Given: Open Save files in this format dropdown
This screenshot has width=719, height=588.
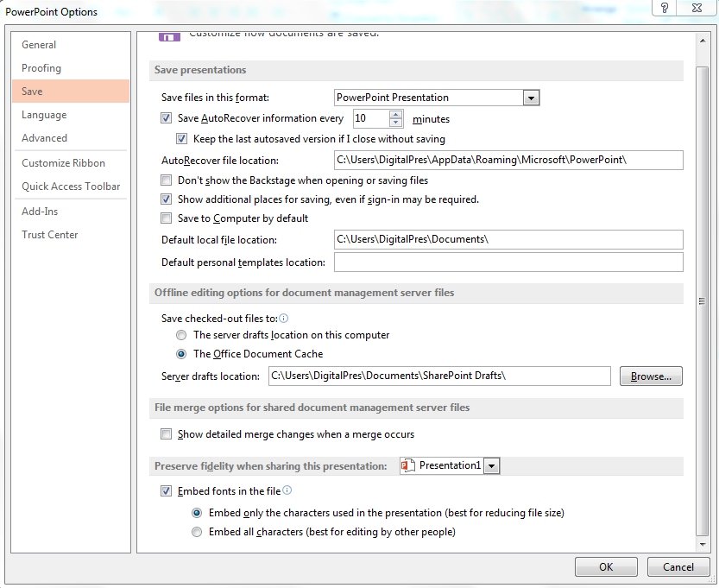Looking at the screenshot, I should (531, 98).
